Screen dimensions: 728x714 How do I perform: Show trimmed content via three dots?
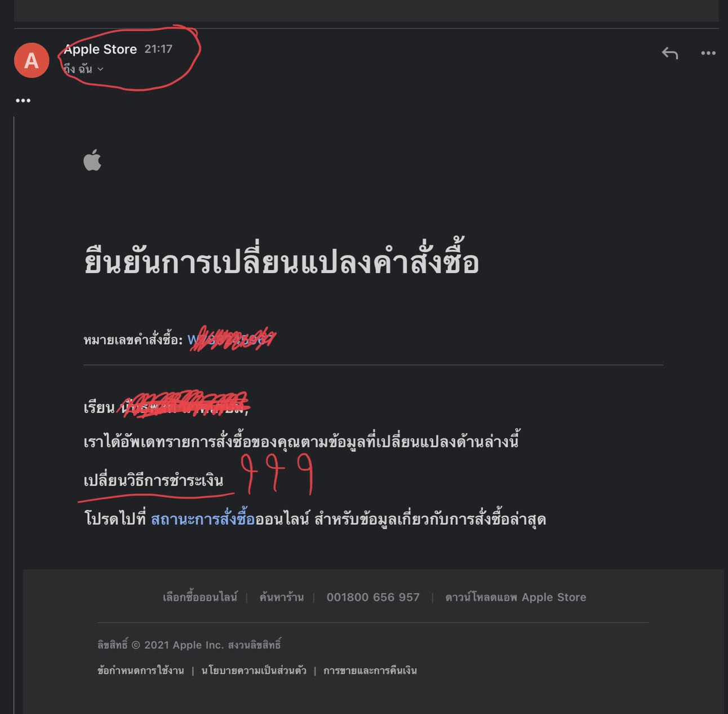(x=23, y=101)
